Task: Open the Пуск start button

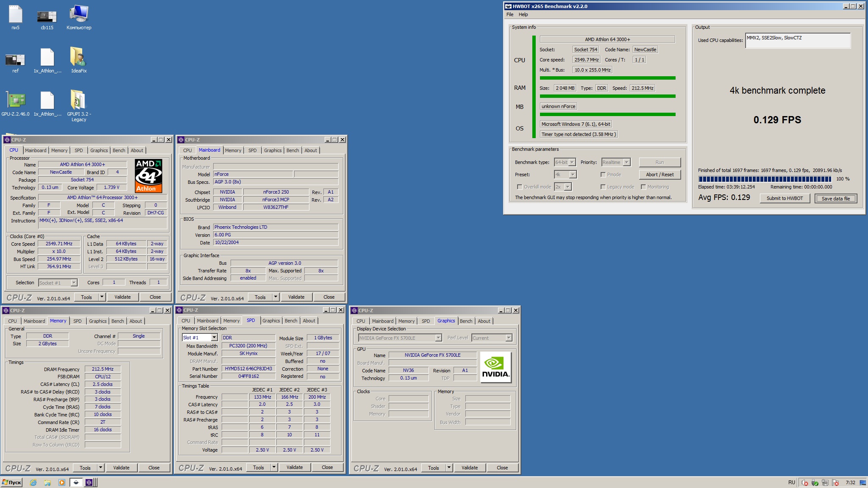Action: 12,482
